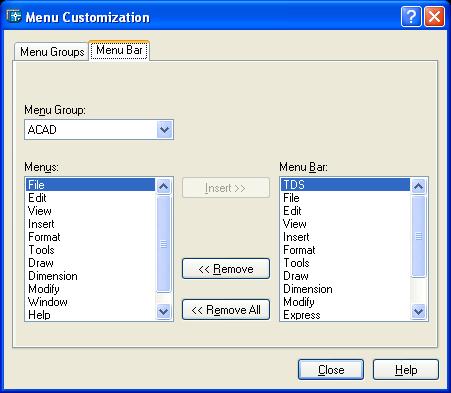Viewport: 451px width, 393px height.
Task: Select Help in the Menus list
Action: click(x=90, y=315)
